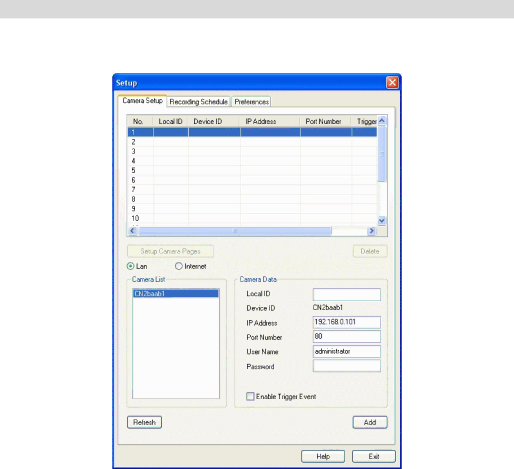This screenshot has height=469, width=514.
Task: Select the Camera Setup tab
Action: coord(142,101)
